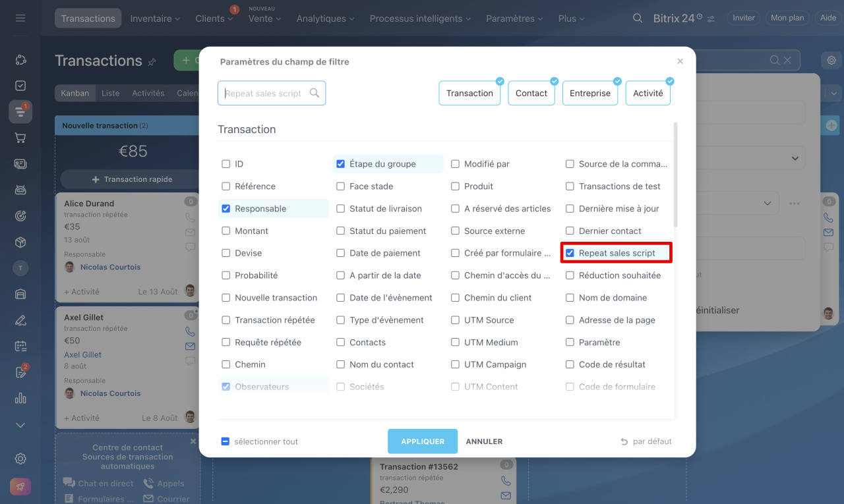The image size is (844, 504).
Task: Open the Paramètres dropdown in top navigation
Action: [x=515, y=18]
